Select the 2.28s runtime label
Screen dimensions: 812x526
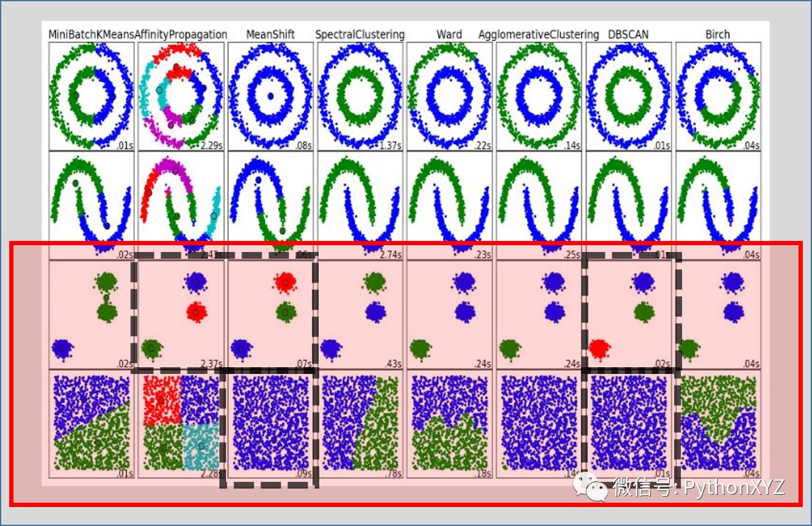click(x=212, y=473)
